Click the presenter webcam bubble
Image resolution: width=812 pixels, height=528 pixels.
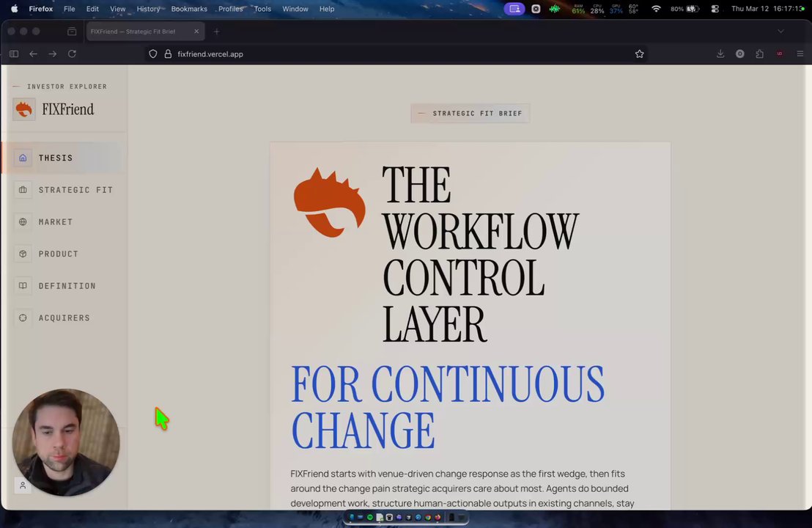(66, 442)
